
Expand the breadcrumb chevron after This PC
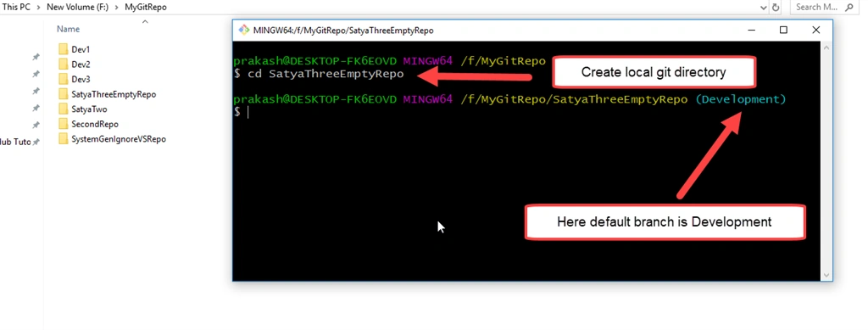[x=39, y=8]
